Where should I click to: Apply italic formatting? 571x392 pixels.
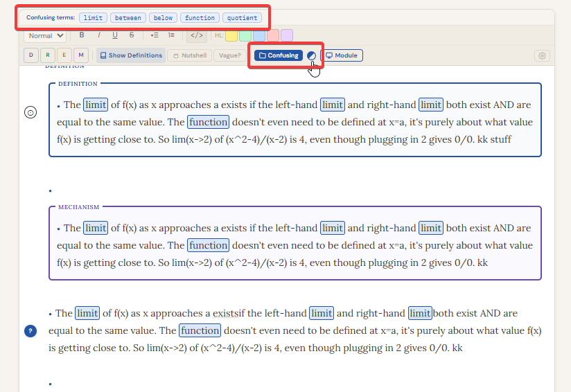coord(98,35)
